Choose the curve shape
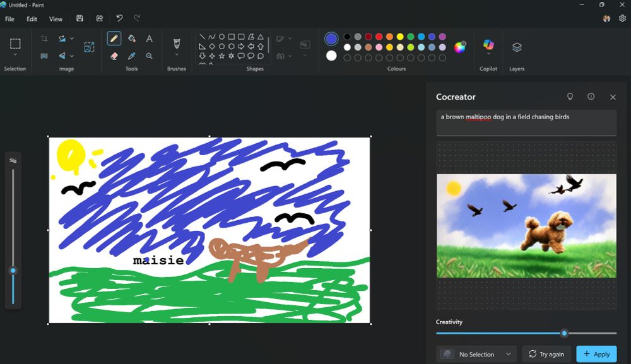Screen dimensions: 631x364 [x=211, y=37]
